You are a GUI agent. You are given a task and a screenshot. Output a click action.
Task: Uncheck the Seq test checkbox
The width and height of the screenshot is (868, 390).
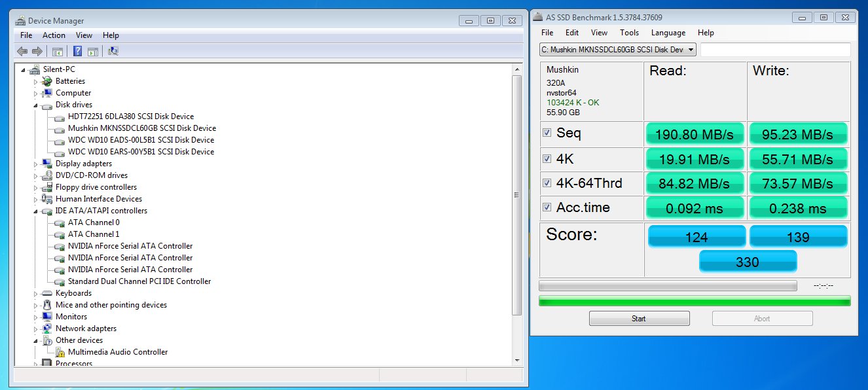[x=547, y=133]
